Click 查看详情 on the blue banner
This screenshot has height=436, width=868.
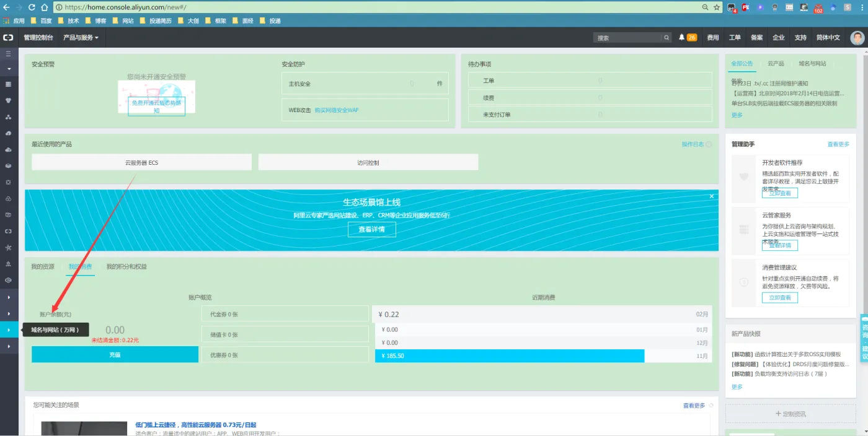372,229
